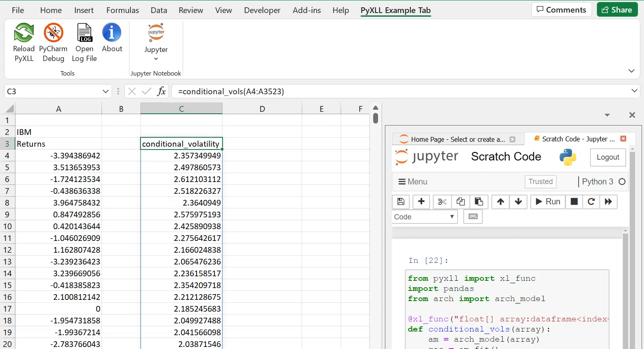Collapse the ribbon with chevron
This screenshot has height=349, width=644.
click(631, 71)
